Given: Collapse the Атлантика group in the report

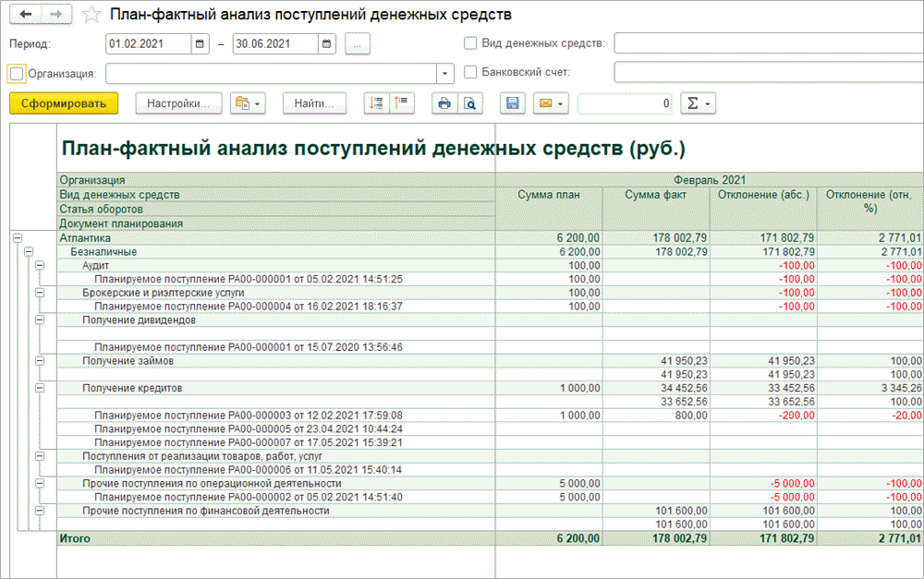Looking at the screenshot, I should pos(18,238).
